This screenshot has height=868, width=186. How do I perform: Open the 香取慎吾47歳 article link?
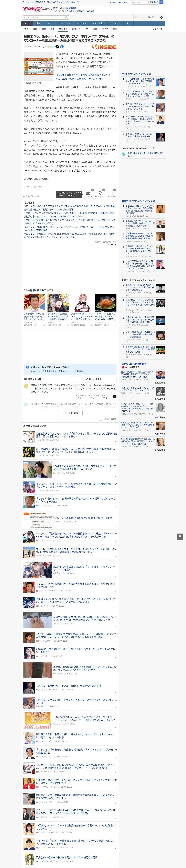click(75, 736)
